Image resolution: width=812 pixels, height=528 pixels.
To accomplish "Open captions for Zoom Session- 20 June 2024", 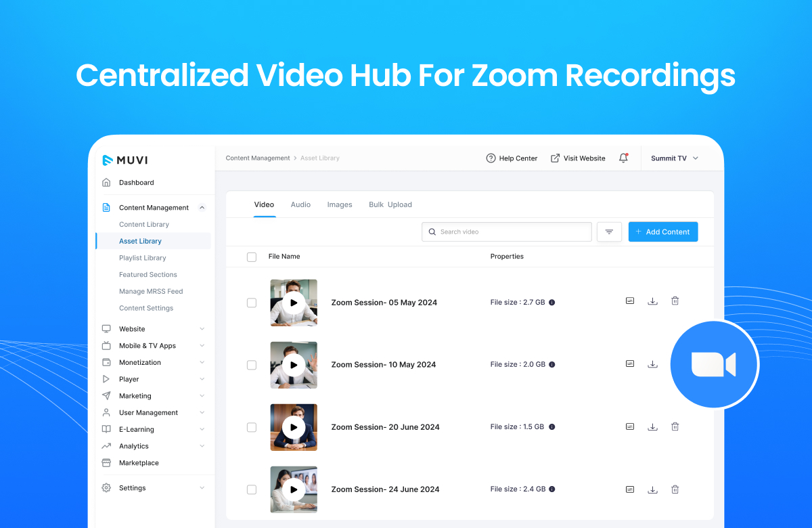I will [630, 426].
